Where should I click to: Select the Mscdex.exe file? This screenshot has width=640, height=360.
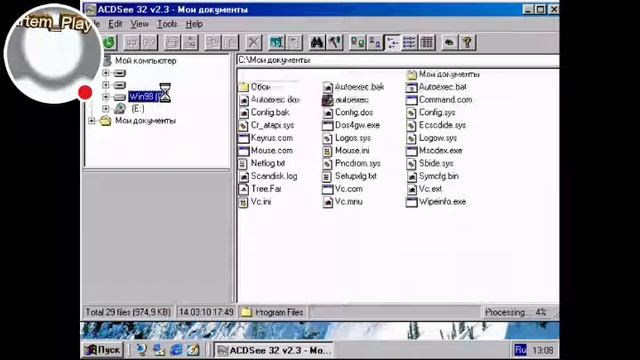(435, 151)
